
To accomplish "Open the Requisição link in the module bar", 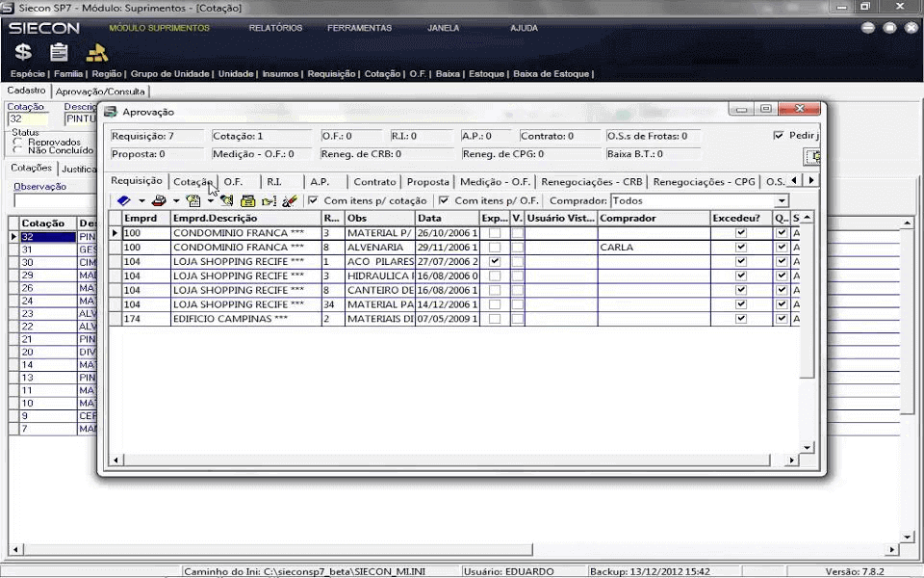I will [331, 74].
